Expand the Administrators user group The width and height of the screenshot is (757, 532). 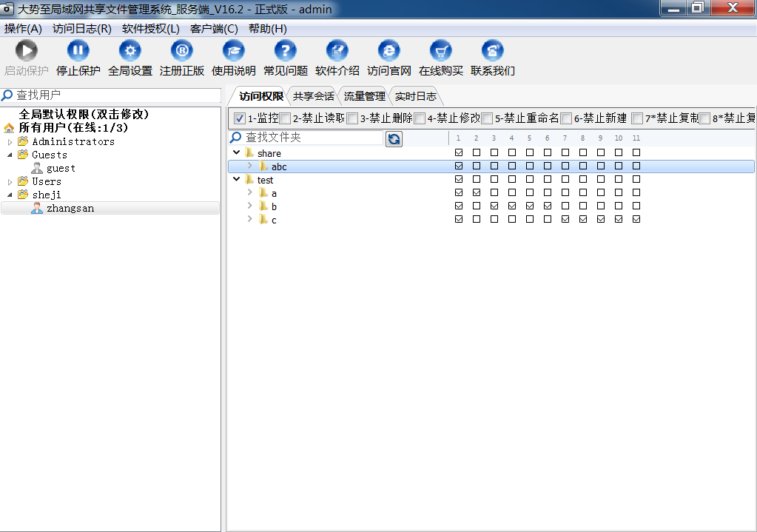click(x=10, y=141)
